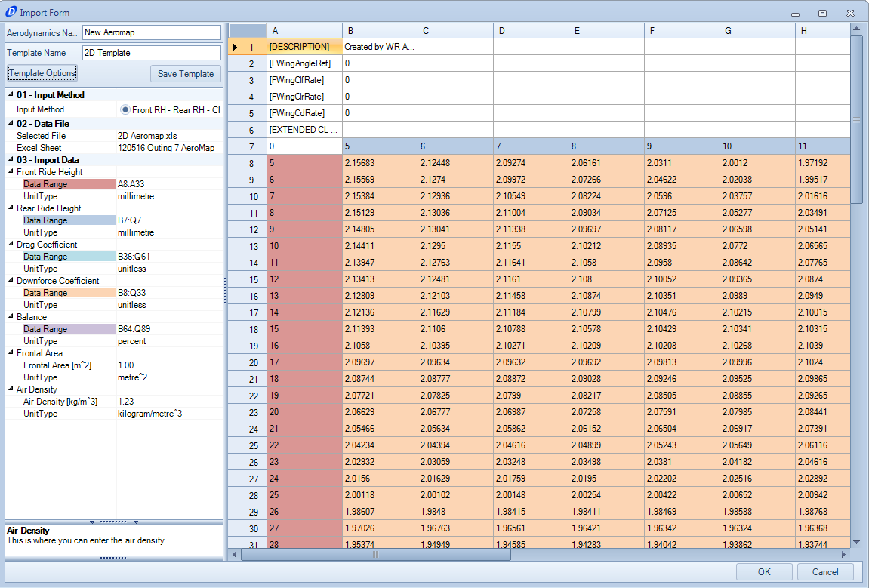Click the Frontal Area value 1.00
The height and width of the screenshot is (588, 869).
[x=126, y=365]
